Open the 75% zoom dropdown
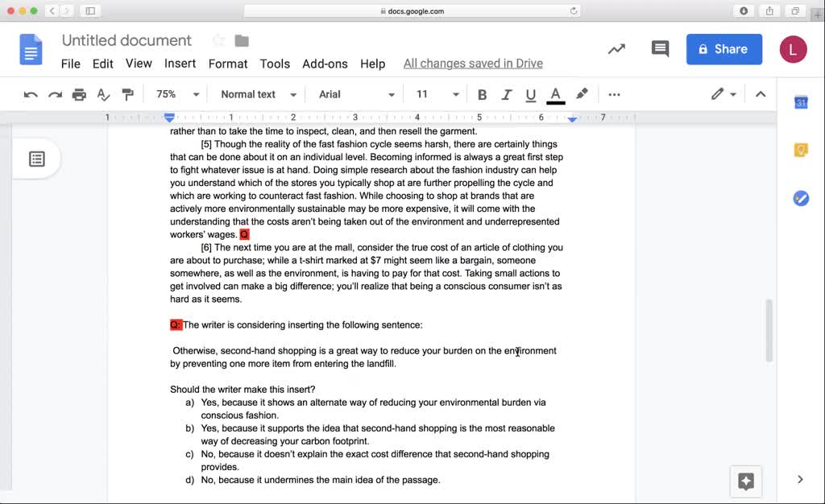 point(177,94)
